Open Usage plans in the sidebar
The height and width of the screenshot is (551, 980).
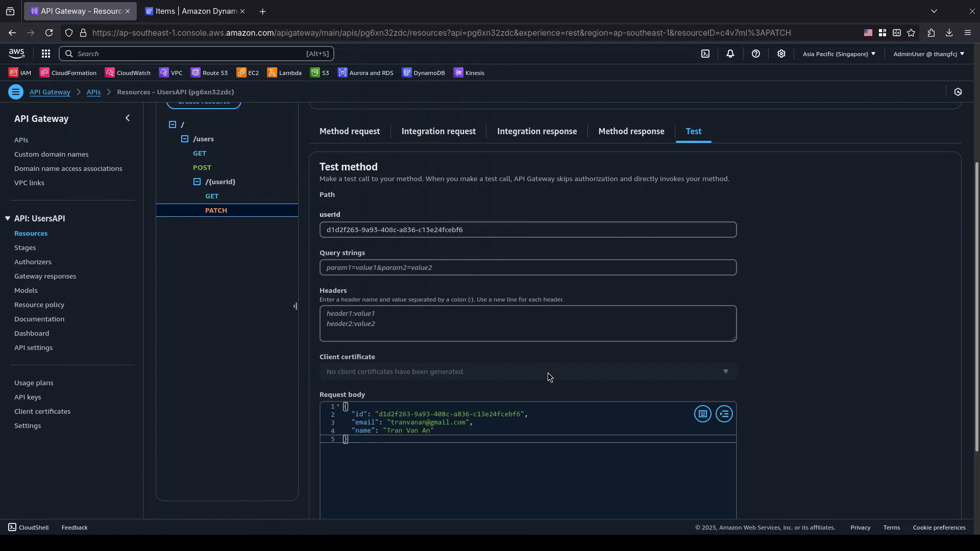pyautogui.click(x=34, y=383)
